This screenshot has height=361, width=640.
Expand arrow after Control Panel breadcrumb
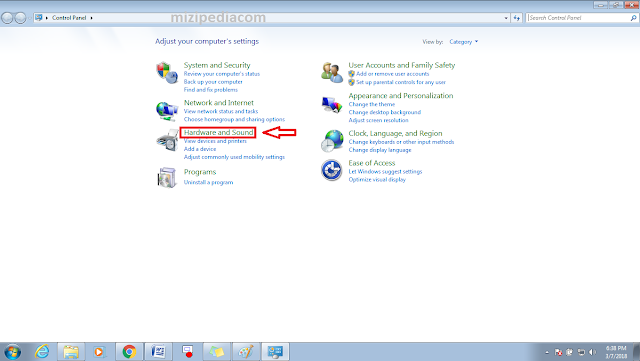91,18
